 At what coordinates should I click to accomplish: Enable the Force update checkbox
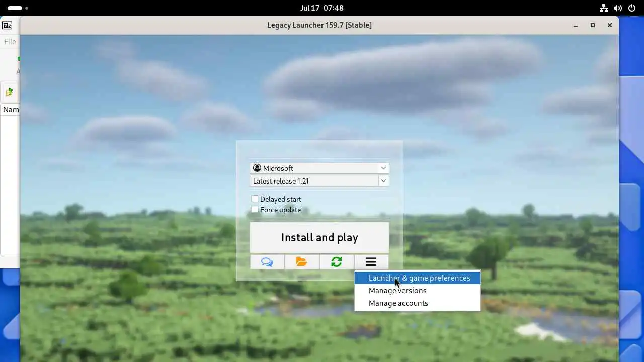255,210
